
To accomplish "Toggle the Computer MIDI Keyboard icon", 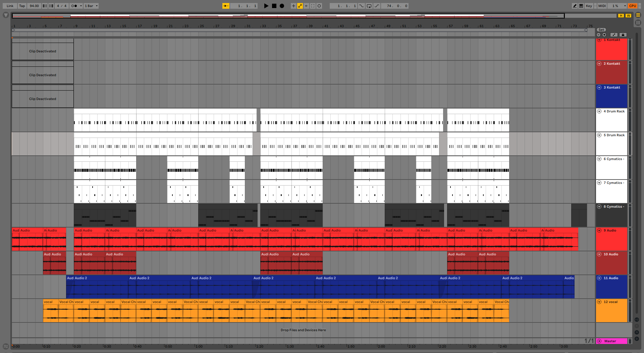I will [581, 6].
